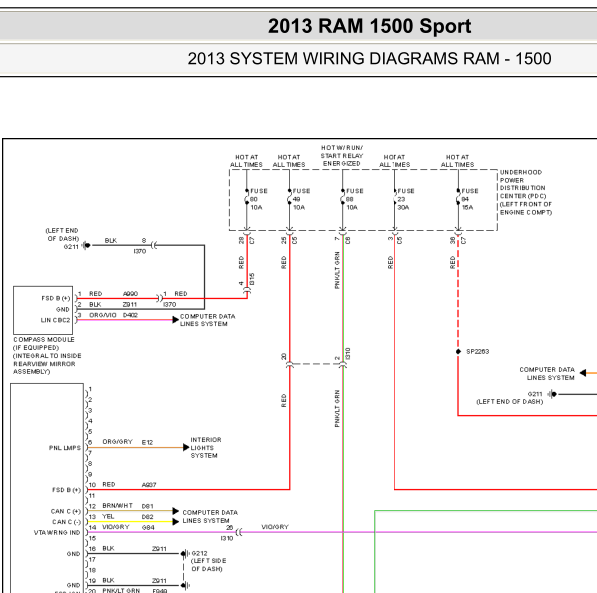This screenshot has width=597, height=593.
Task: Select the "ORG/GRY" wire color label
Action: (117, 442)
